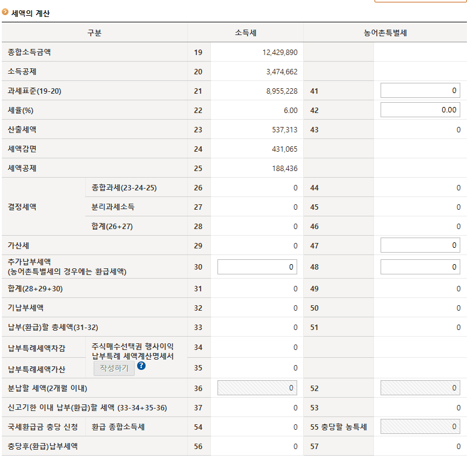Click the row 52 분납 농어촌특별세 field
This screenshot has width=476, height=466.
420,388
